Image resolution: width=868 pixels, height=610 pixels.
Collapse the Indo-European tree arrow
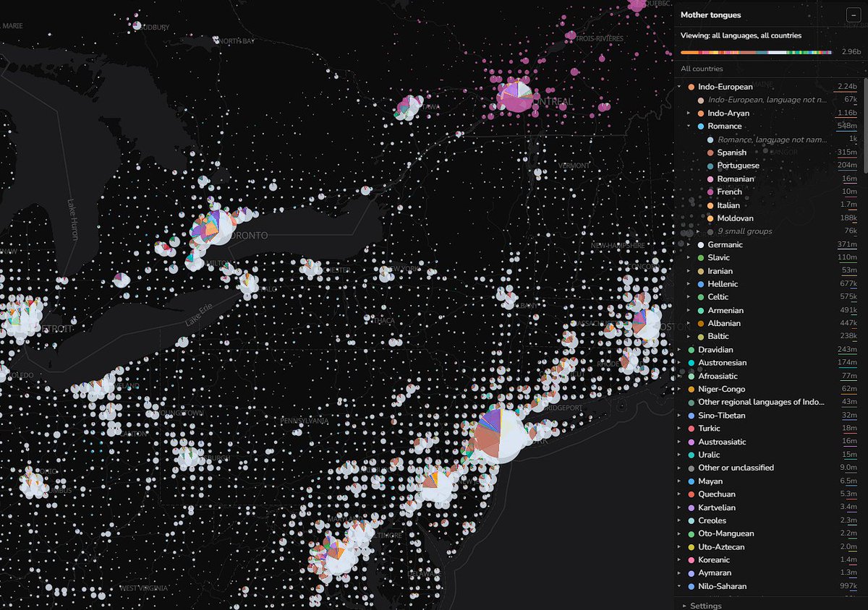[680, 87]
